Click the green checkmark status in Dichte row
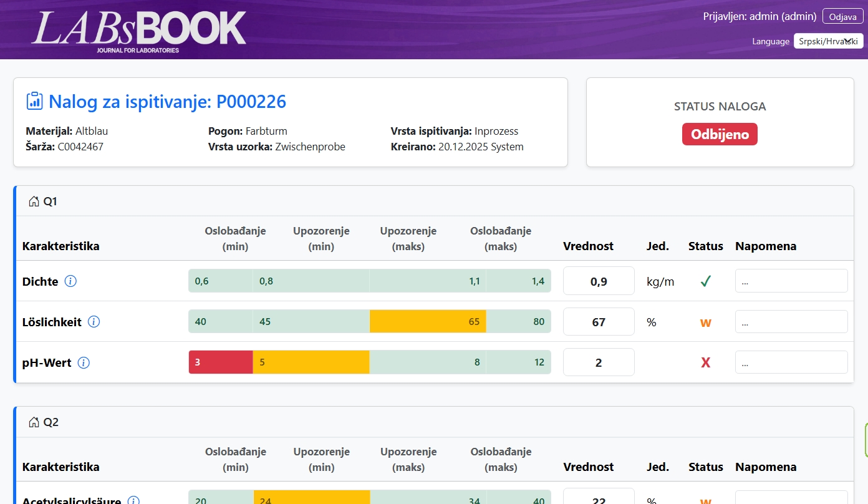The image size is (868, 504). click(x=705, y=281)
